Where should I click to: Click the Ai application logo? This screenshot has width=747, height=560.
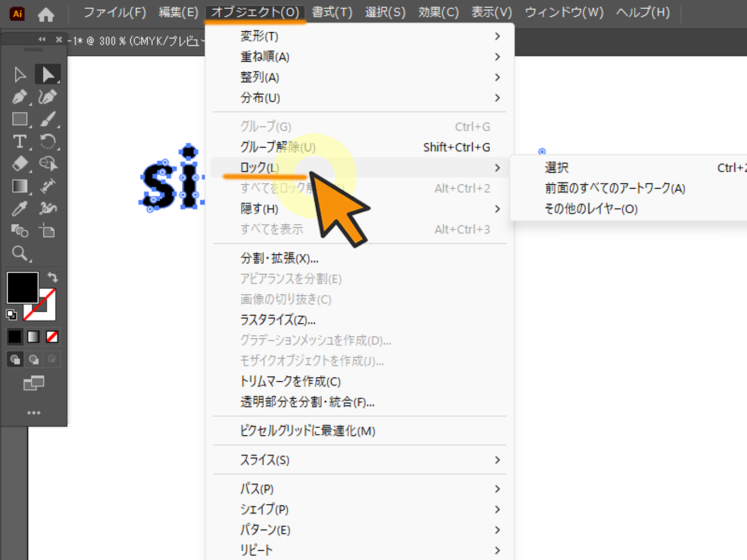(x=17, y=14)
